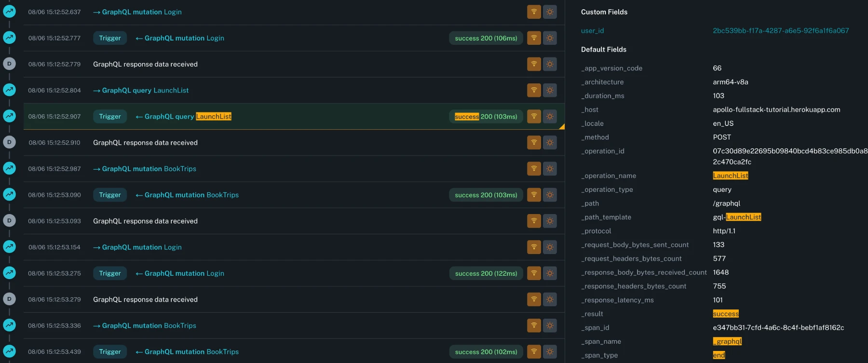The width and height of the screenshot is (868, 363).
Task: Click the wifi icon on the 15:12:53.336 BookTrips row
Action: (534, 325)
